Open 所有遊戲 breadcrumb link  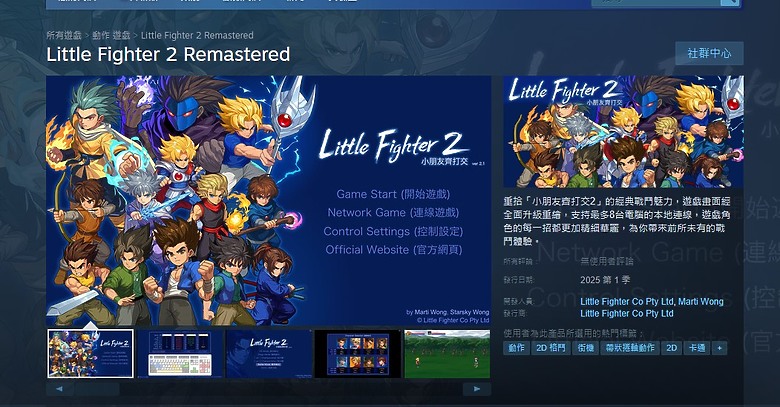[x=64, y=35]
